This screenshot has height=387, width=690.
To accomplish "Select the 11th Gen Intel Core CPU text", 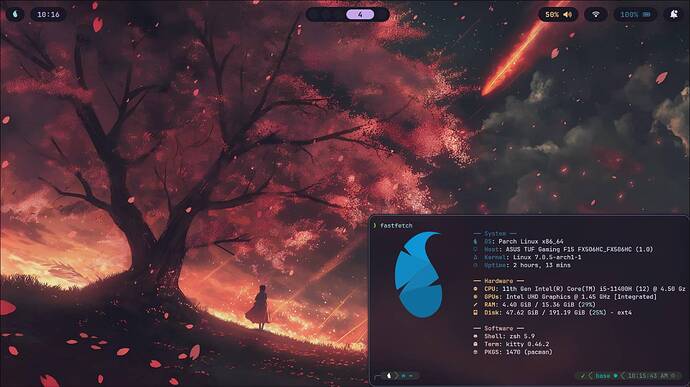I will pyautogui.click(x=594, y=289).
